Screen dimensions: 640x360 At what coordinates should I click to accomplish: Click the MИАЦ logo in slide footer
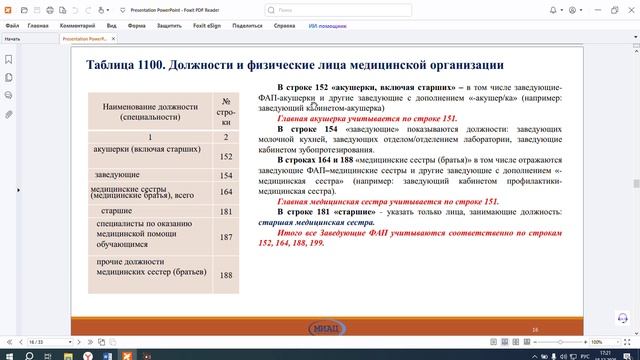coord(327,328)
